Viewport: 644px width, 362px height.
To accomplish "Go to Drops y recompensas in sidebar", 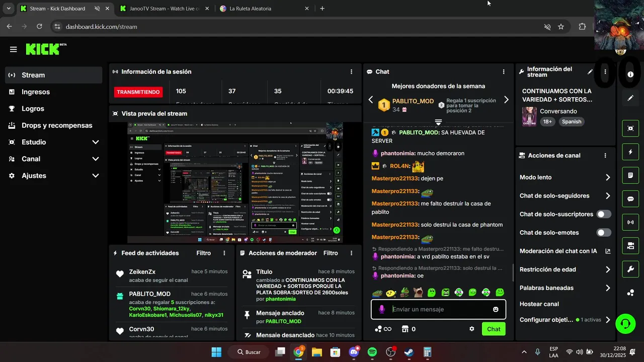I will (x=53, y=125).
